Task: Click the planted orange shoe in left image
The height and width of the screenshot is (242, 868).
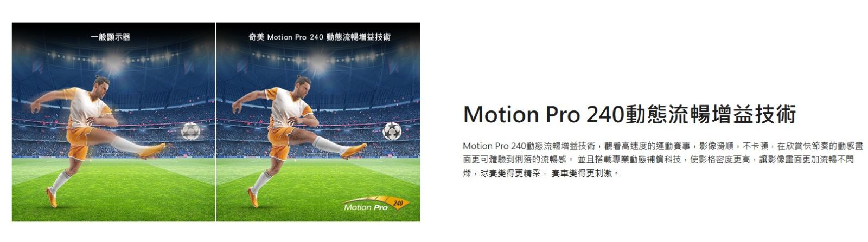Action: pos(52,197)
